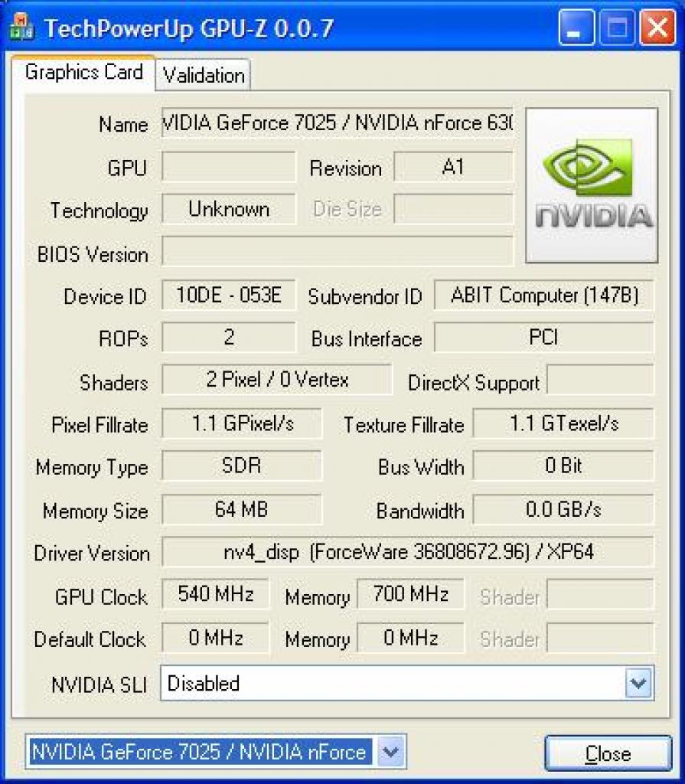Expand the graphics card selector dropdown arrow
The height and width of the screenshot is (784, 685).
[390, 752]
